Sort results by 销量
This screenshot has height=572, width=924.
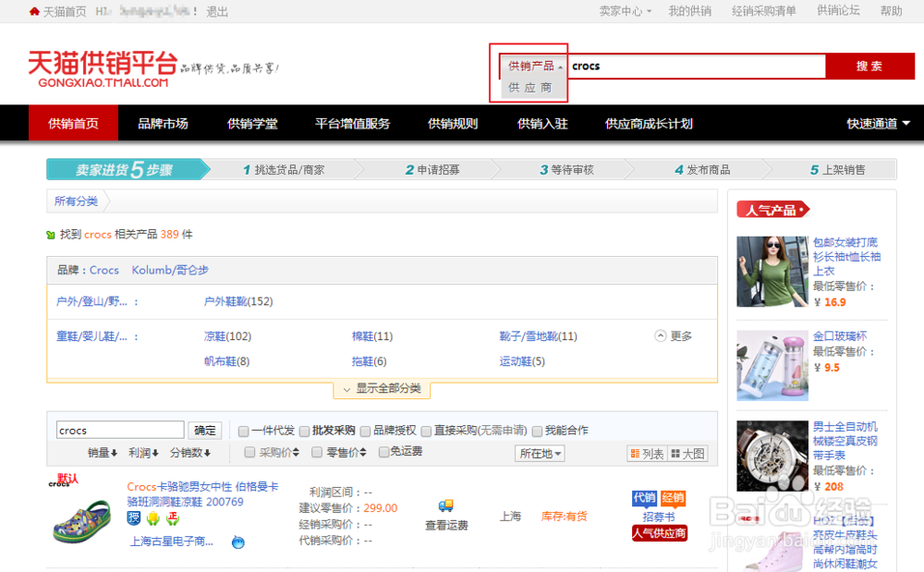tap(103, 453)
